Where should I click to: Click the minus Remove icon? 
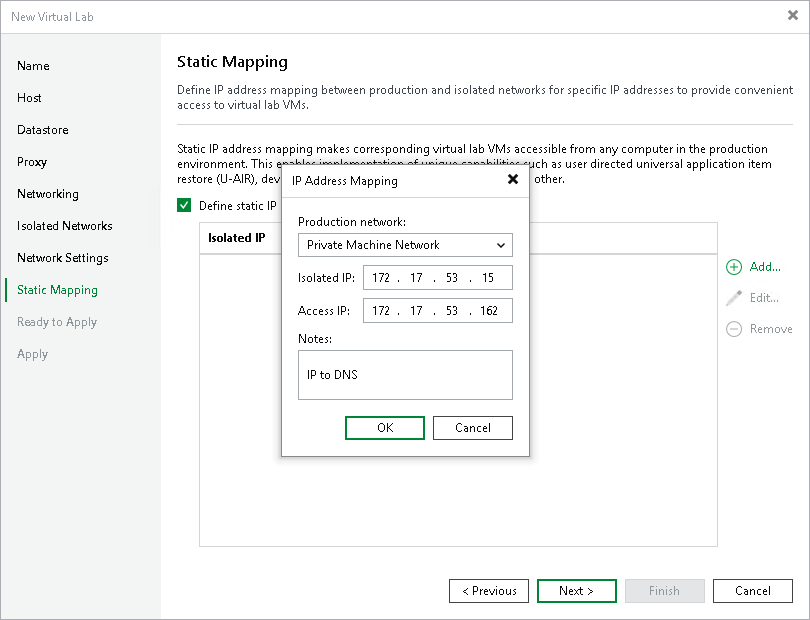click(x=734, y=329)
